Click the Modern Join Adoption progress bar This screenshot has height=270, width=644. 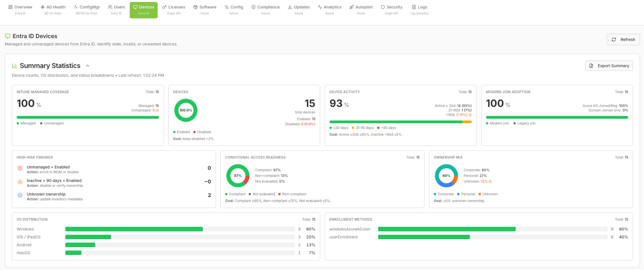click(x=557, y=117)
